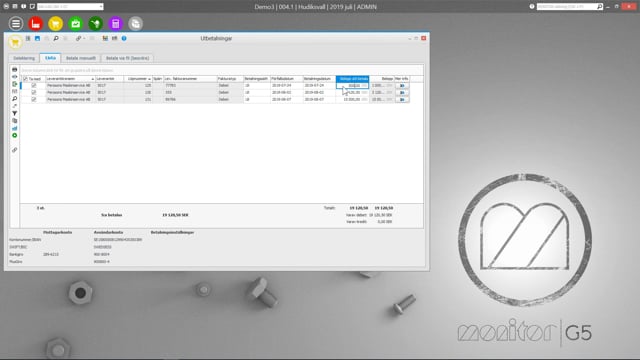Click the funnel filter icon in list sidebar
The image size is (640, 360).
tap(15, 113)
